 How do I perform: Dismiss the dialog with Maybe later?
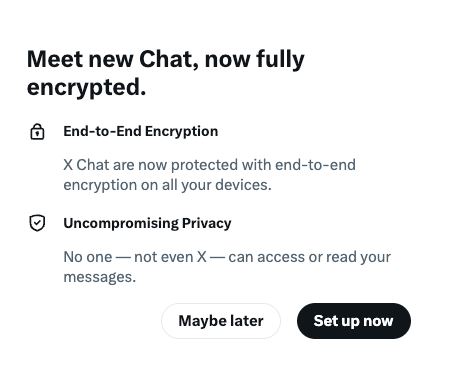221,321
